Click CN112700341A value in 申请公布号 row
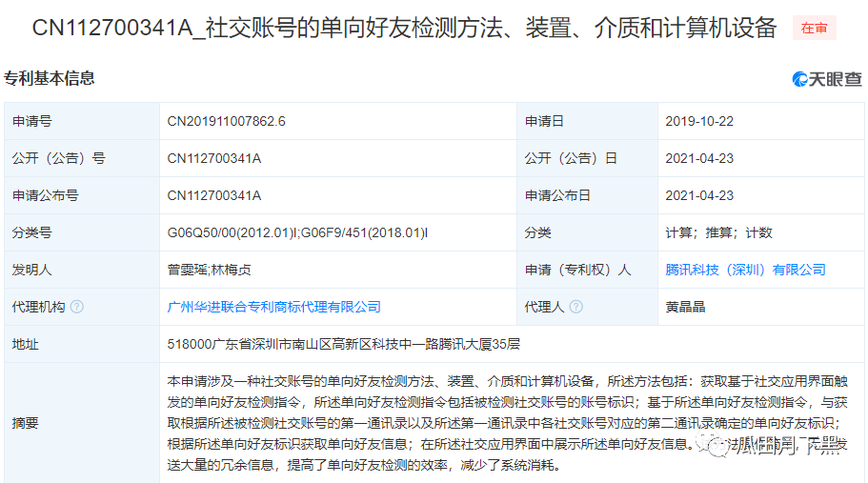Image resolution: width=868 pixels, height=483 pixels. coord(214,195)
